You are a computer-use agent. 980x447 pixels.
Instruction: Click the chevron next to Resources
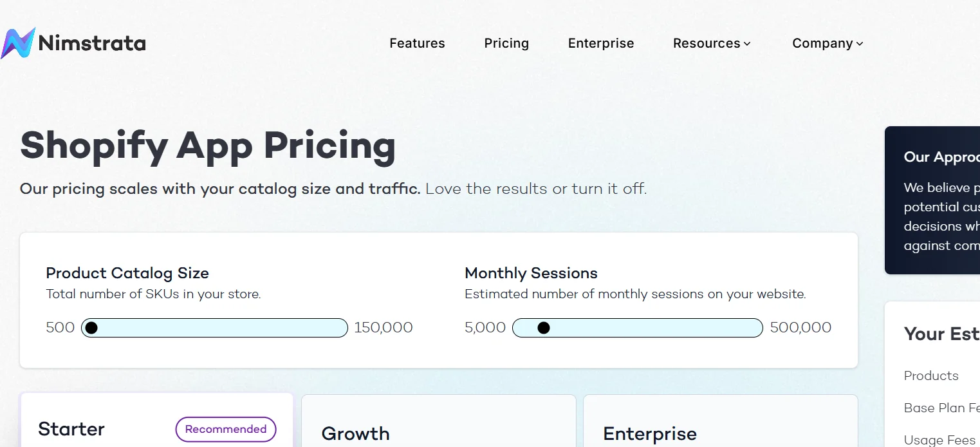747,44
